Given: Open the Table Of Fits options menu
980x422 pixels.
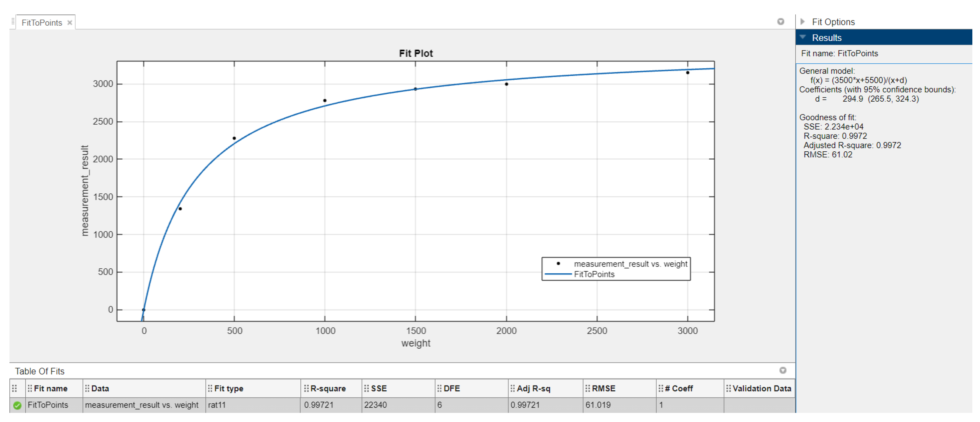Looking at the screenshot, I should click(783, 370).
